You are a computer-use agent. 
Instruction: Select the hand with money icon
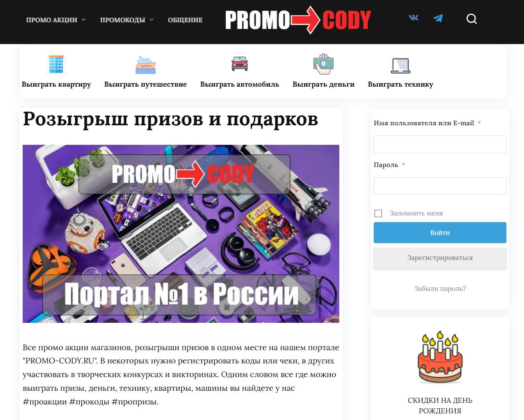tap(323, 64)
